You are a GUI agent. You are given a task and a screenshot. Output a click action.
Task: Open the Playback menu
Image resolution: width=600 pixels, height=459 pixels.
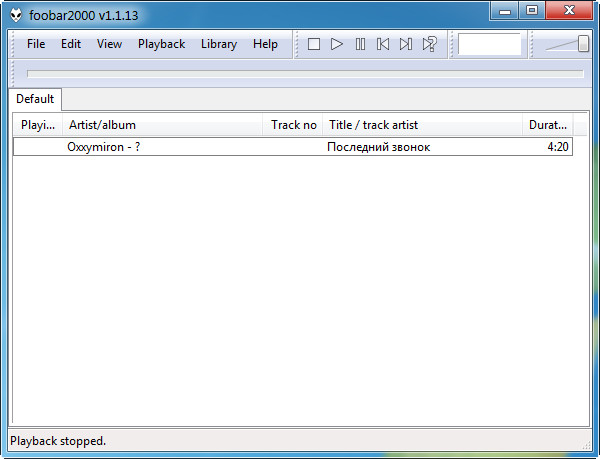click(x=161, y=44)
